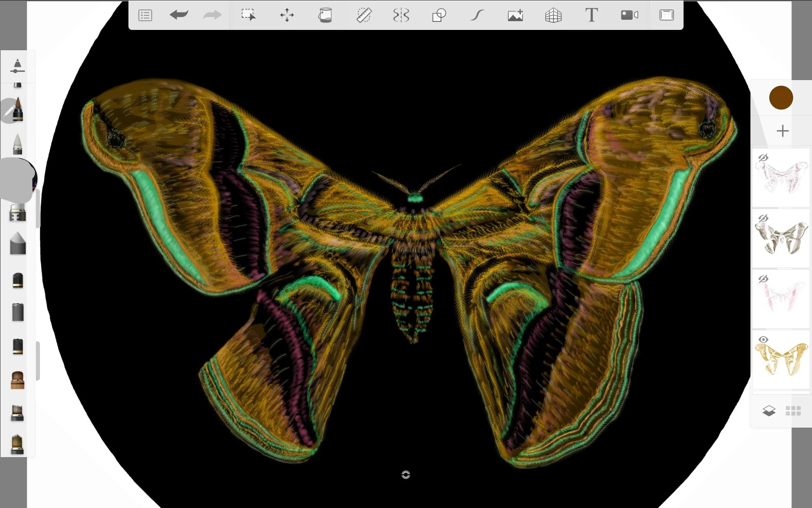Screen dimensions: 812x508
Task: Open the perspective guides grid tool
Action: (553, 15)
